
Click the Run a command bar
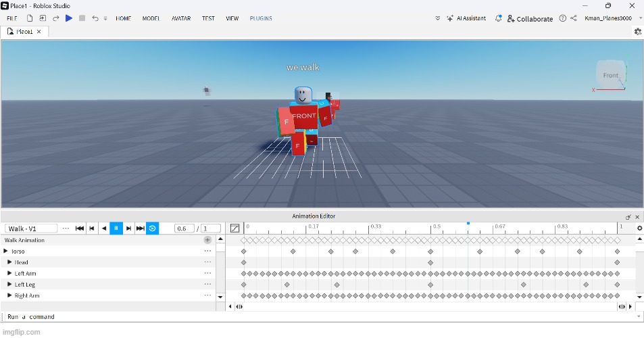320,316
